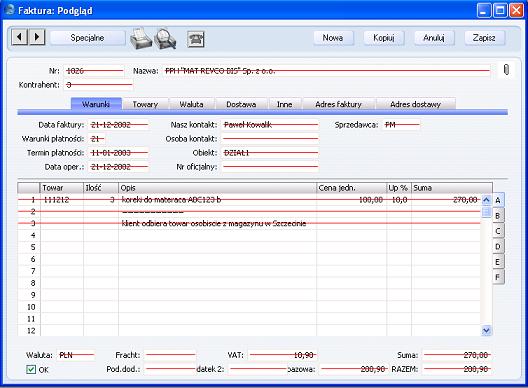This screenshot has width=528, height=388.
Task: Click row 3 description about Szczecin warehouse
Action: coord(214,223)
